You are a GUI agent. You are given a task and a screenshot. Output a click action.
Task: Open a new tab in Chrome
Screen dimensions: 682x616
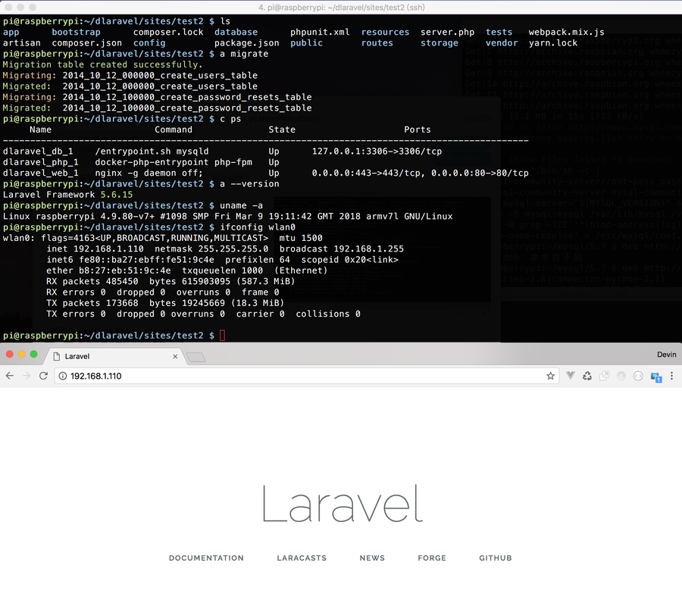196,357
